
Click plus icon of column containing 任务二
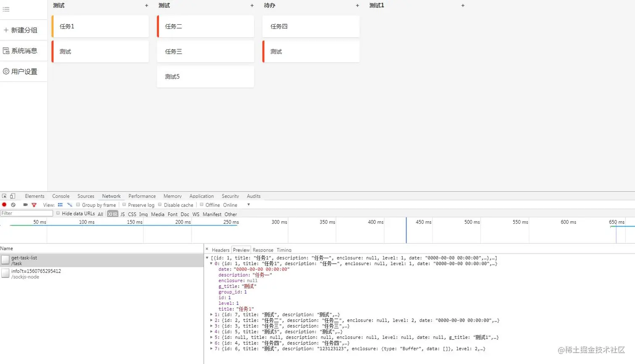click(x=252, y=5)
